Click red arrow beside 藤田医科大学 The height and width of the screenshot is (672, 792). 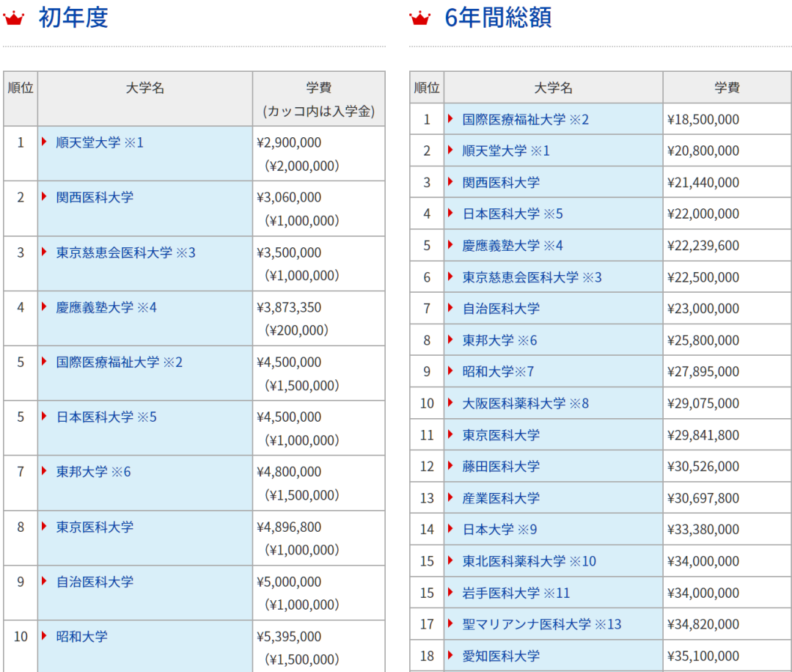click(450, 465)
